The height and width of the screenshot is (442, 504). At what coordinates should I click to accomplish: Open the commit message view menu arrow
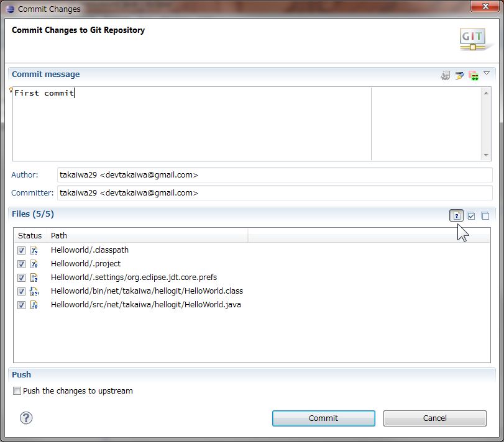(487, 73)
